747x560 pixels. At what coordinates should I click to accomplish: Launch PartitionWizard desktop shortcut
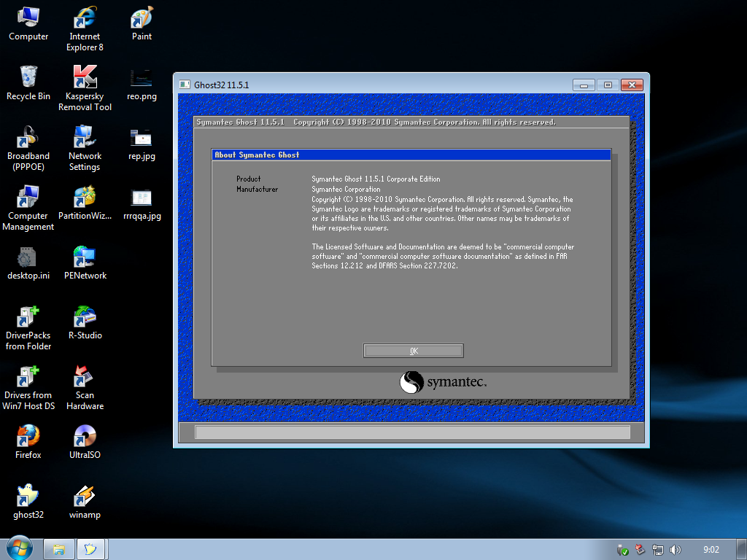(85, 203)
